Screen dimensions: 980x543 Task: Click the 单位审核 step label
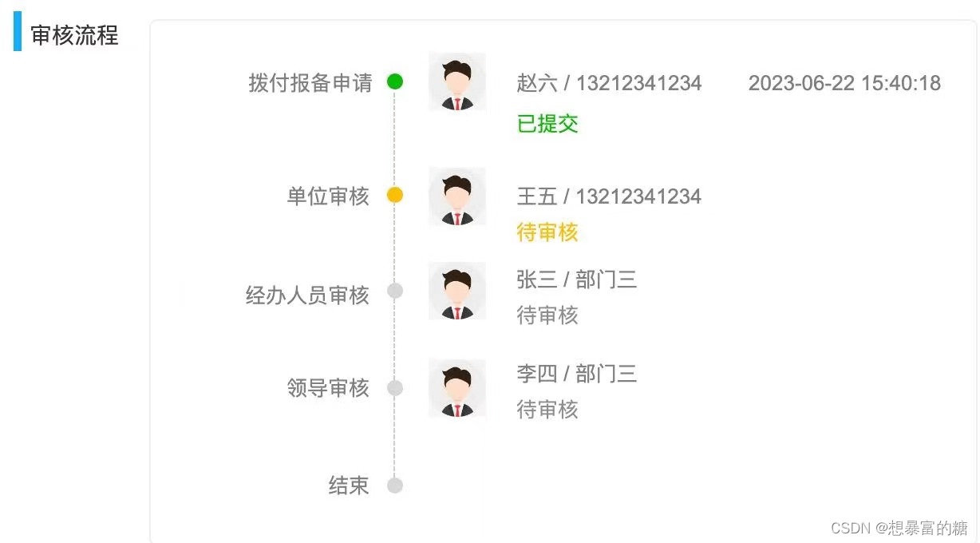click(x=328, y=196)
